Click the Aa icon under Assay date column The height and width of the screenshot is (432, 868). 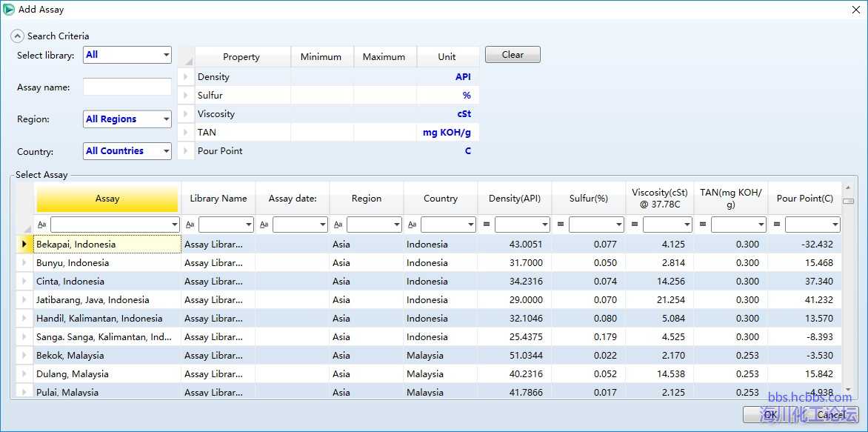pos(264,225)
